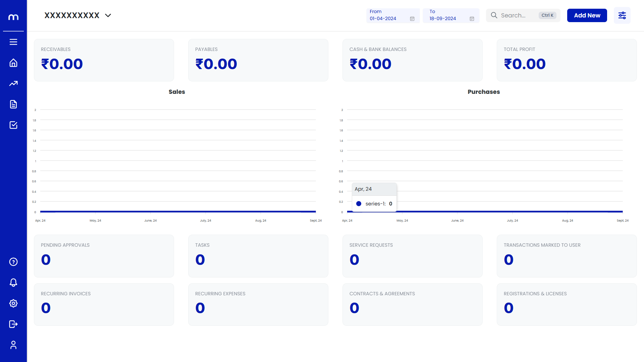The width and height of the screenshot is (644, 362).
Task: Click the Sales chart title
Action: pos(177,92)
